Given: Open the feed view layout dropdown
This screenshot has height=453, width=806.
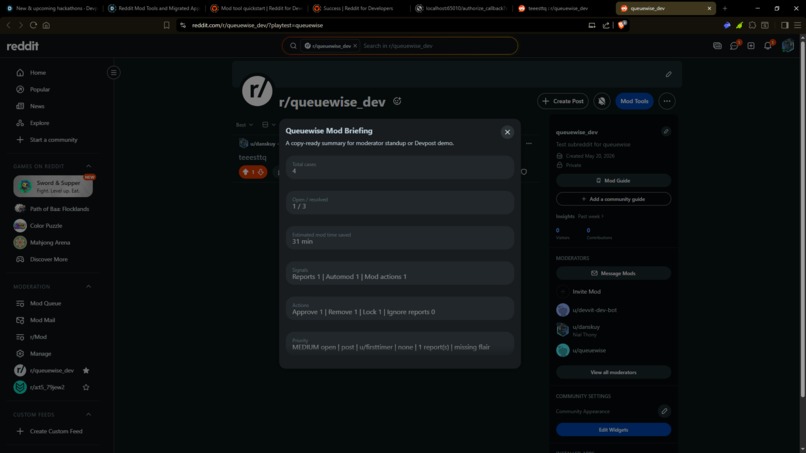Looking at the screenshot, I should (x=269, y=125).
